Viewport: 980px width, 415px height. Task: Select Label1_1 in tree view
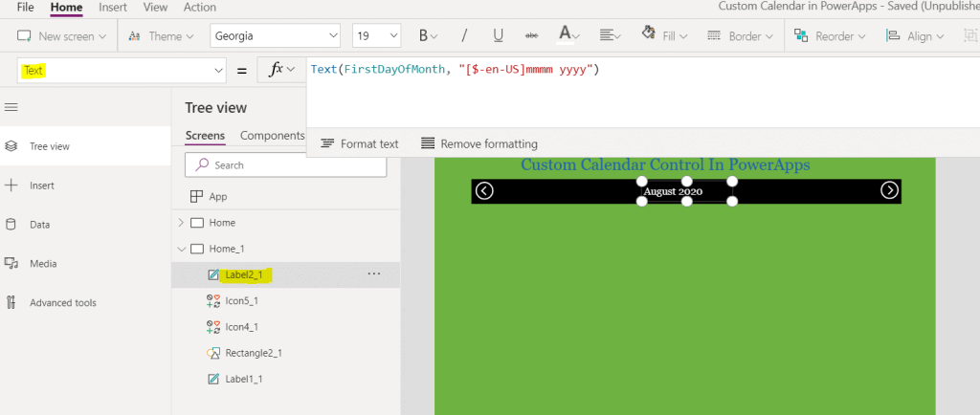click(x=244, y=379)
